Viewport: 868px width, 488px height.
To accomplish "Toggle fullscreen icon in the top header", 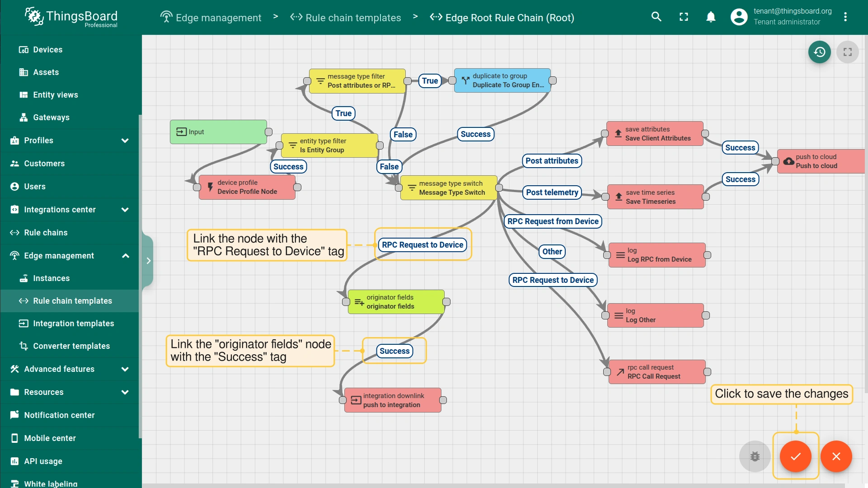I will (684, 17).
